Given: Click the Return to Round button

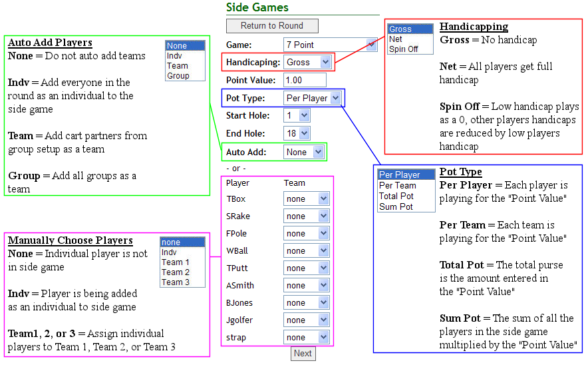Looking at the screenshot, I should [x=272, y=26].
